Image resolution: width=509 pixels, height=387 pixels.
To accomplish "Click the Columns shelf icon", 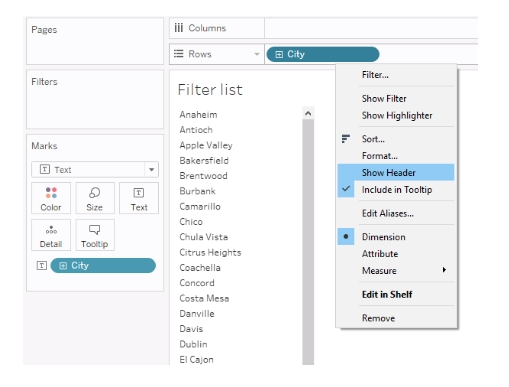I will point(179,28).
